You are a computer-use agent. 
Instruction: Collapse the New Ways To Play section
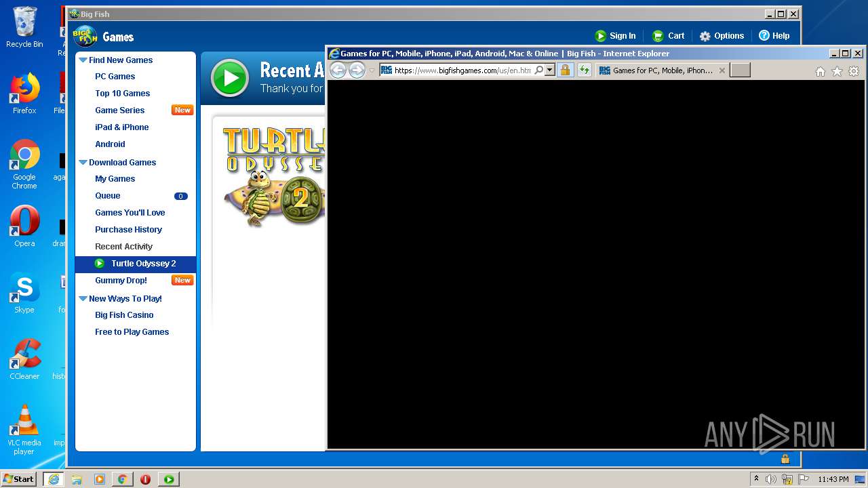tap(83, 299)
